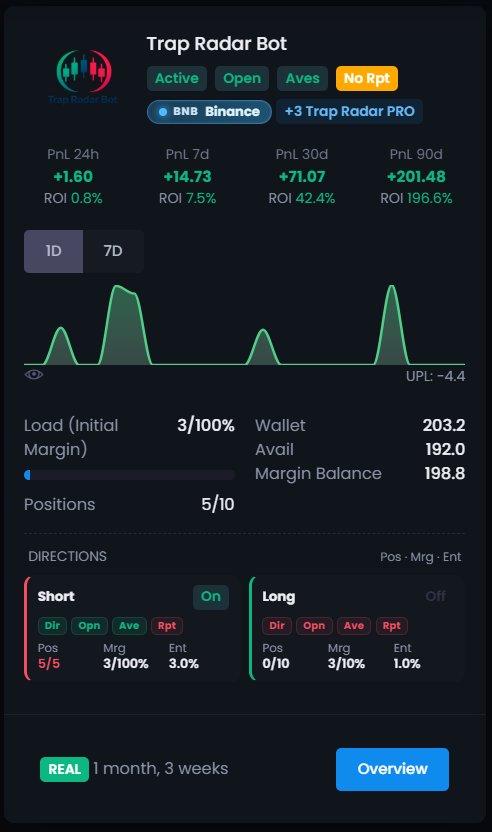This screenshot has width=492, height=832.
Task: Click the 1 month, 3 weeks text
Action: pos(160,769)
